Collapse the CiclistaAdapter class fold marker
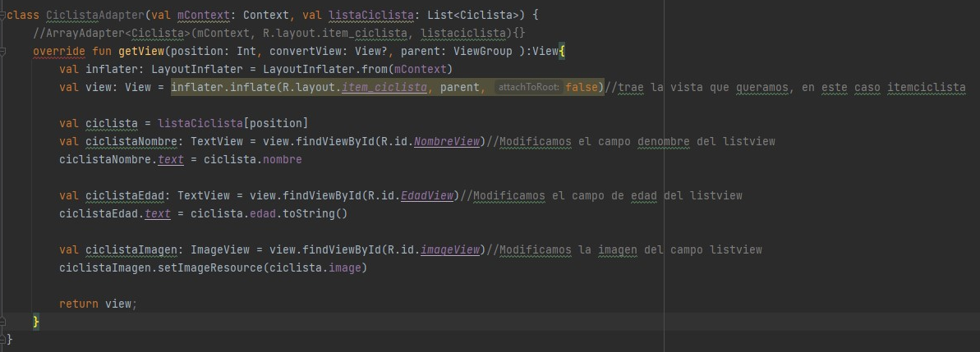The height and width of the screenshot is (352, 980). [2, 16]
